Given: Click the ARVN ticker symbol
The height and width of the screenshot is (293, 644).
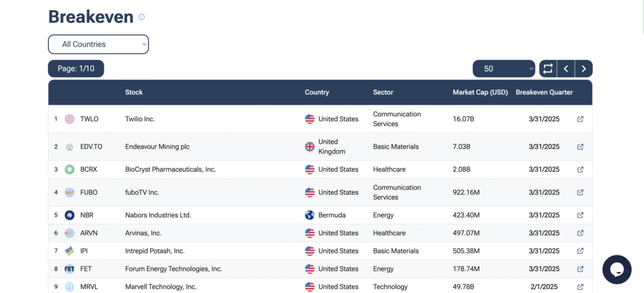Looking at the screenshot, I should point(89,233).
